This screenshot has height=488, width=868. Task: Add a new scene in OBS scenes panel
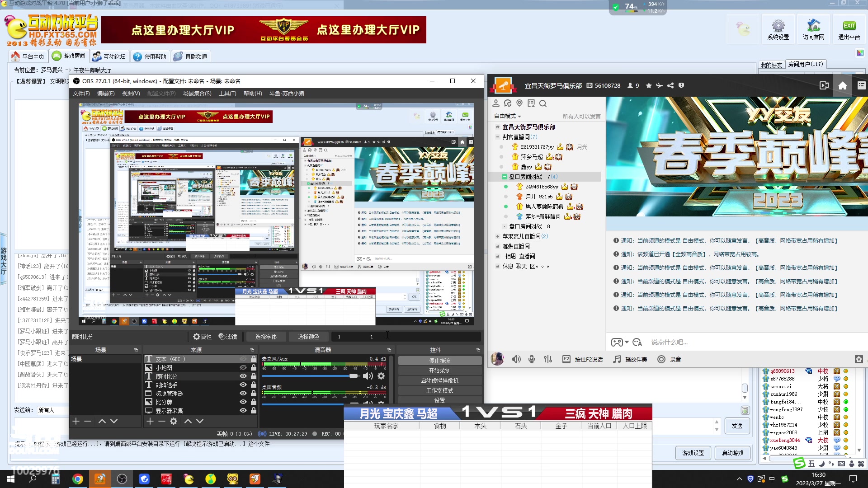76,421
